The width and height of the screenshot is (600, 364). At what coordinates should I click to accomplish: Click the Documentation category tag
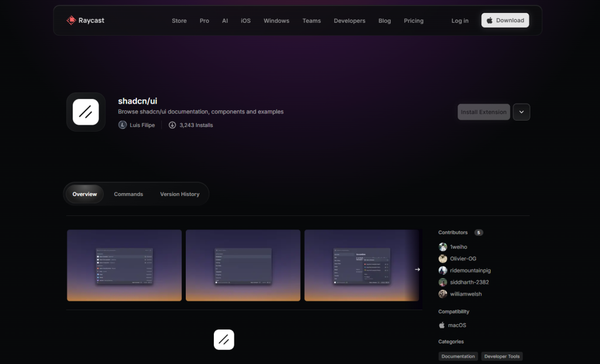pos(458,356)
